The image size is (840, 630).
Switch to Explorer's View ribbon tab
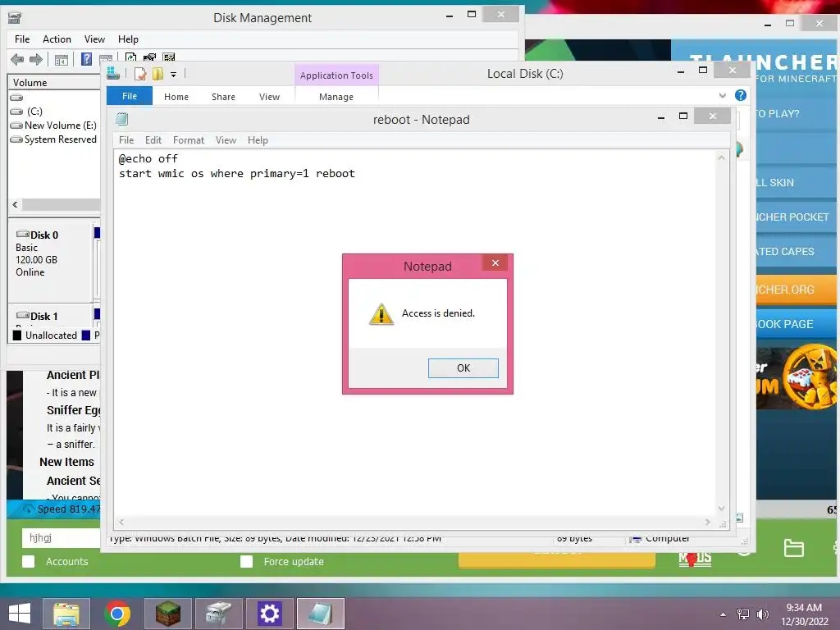click(269, 97)
